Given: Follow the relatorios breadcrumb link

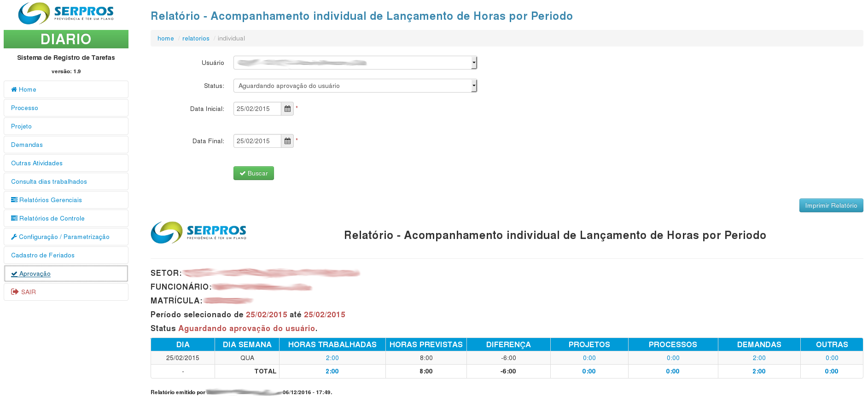Looking at the screenshot, I should [196, 39].
